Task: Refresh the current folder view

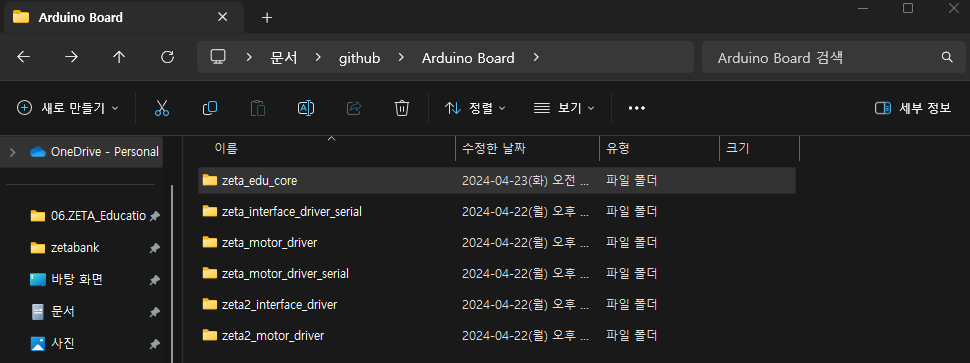Action: point(167,58)
